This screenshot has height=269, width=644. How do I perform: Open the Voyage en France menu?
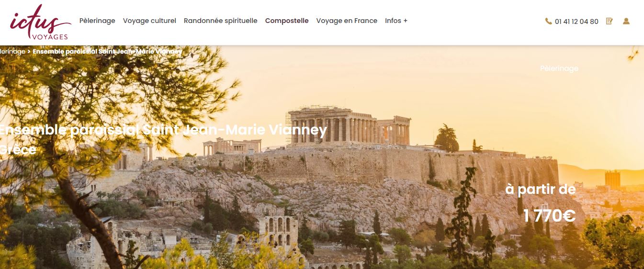tap(347, 21)
